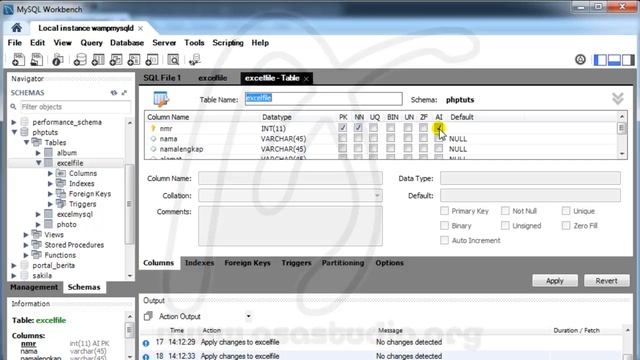This screenshot has height=360, width=640.
Task: Enable the Primary Key detail checkbox
Action: tap(444, 211)
